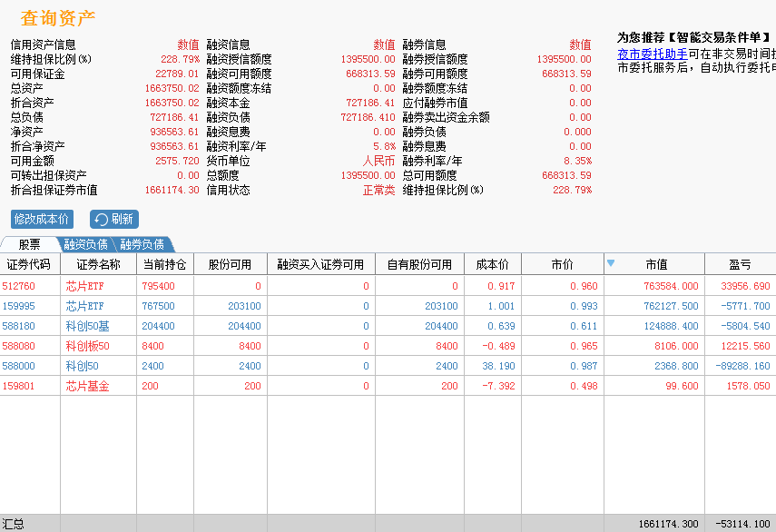
Task: Click the 刷新 refresh button
Action: pos(113,219)
